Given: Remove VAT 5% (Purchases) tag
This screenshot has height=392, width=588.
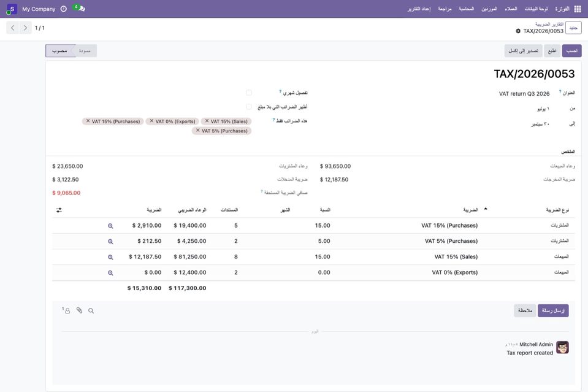Looking at the screenshot, I should click(197, 131).
